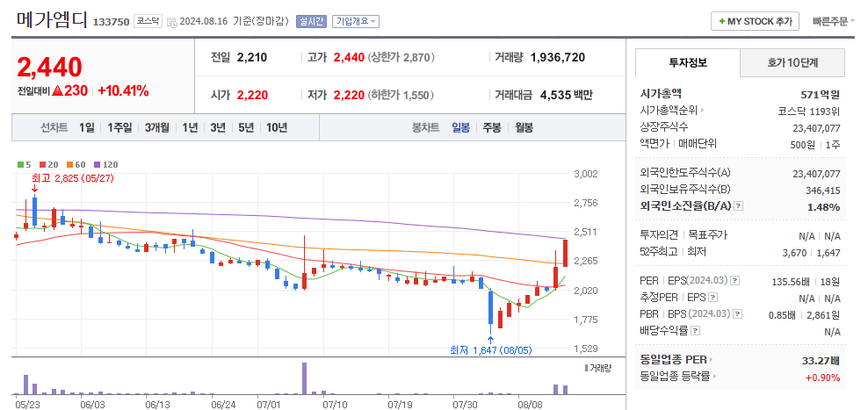The height and width of the screenshot is (410, 868).
Task: Click the plus icon in MY STOCK 추가
Action: [722, 22]
